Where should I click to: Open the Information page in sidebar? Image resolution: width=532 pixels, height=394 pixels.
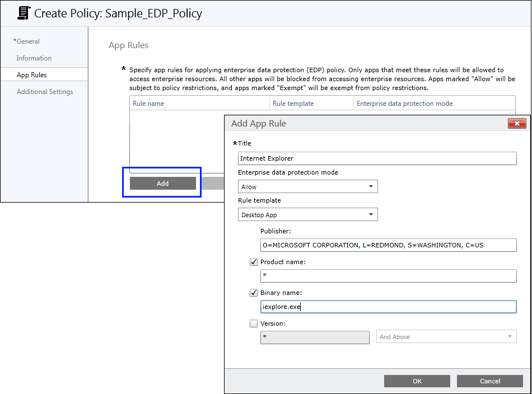(34, 58)
